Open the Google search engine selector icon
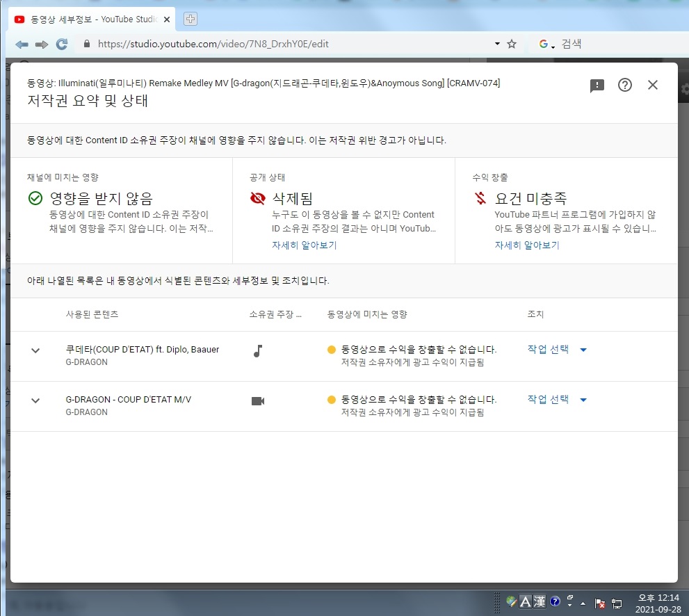689x616 pixels. [546, 44]
